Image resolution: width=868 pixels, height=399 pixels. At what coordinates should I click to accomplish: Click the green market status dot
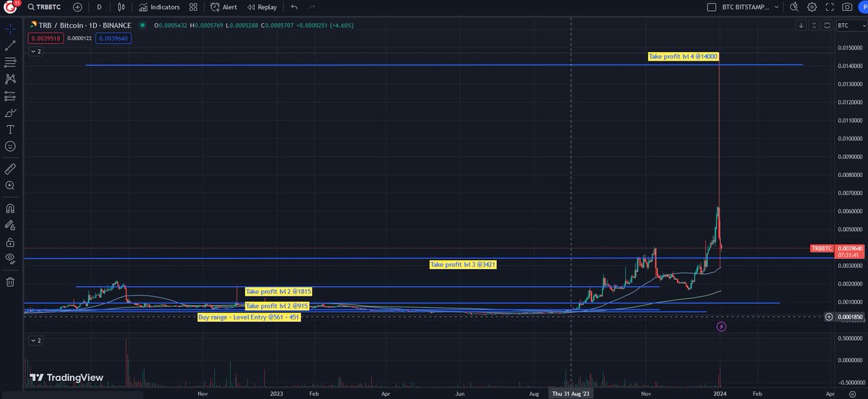coord(142,25)
